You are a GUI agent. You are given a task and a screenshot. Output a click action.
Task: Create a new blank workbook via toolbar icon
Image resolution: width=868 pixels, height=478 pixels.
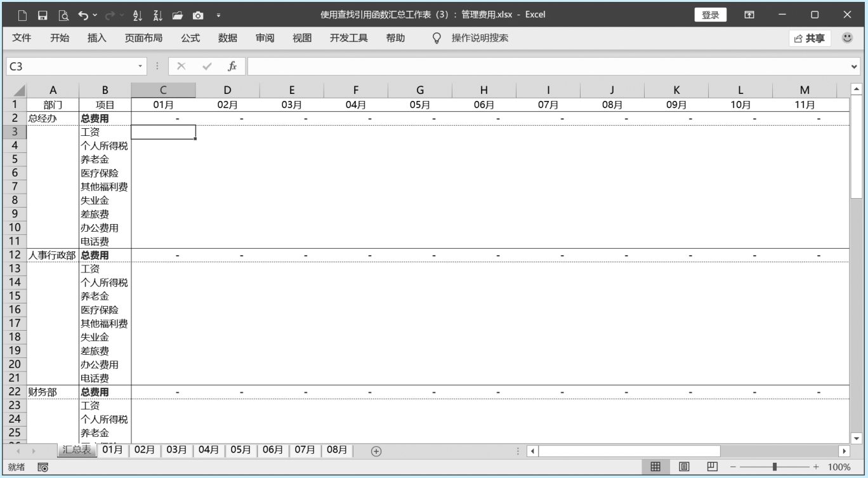(x=23, y=15)
